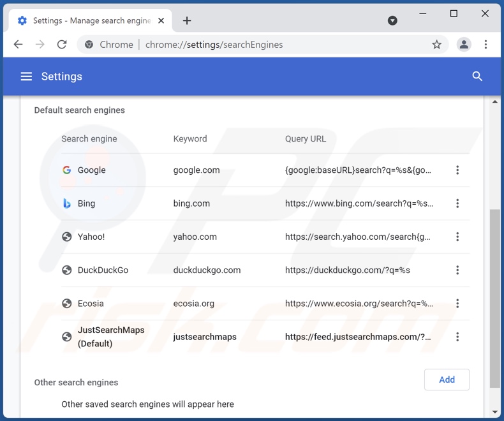Viewport: 504px width, 421px height.
Task: Click the dropdown circle icon in title bar
Action: click(392, 20)
